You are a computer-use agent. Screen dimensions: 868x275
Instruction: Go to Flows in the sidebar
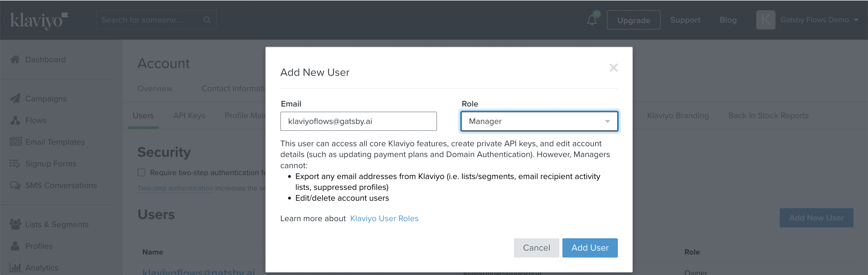click(36, 120)
